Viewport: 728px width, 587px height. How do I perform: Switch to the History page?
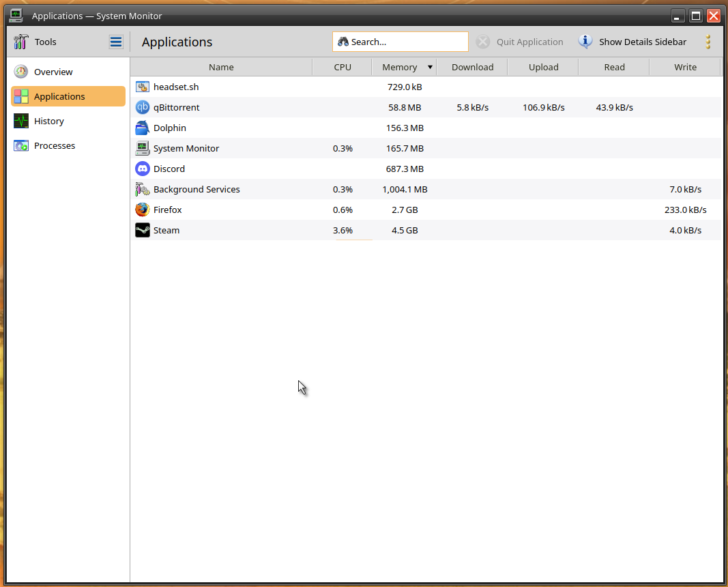click(x=68, y=121)
